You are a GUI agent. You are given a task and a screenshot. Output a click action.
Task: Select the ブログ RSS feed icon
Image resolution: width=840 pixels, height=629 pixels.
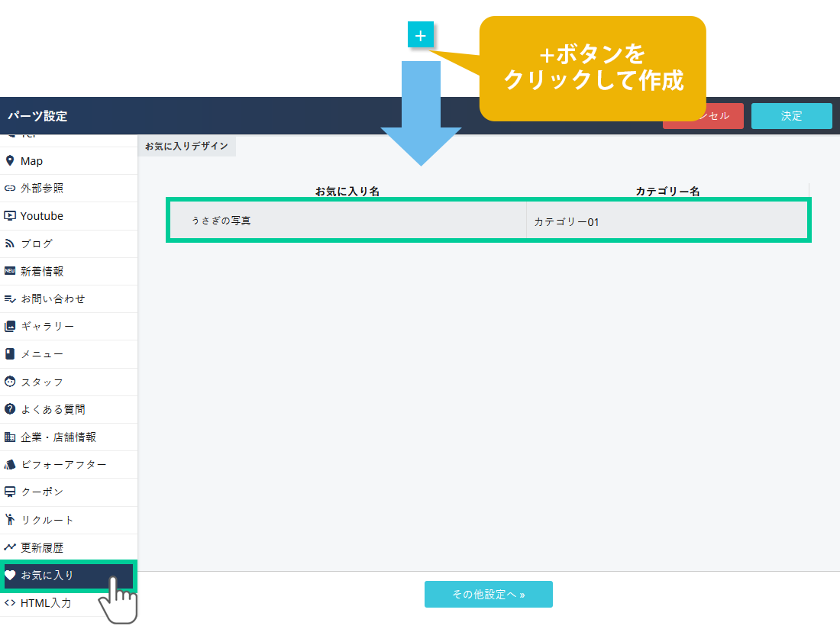(x=10, y=244)
